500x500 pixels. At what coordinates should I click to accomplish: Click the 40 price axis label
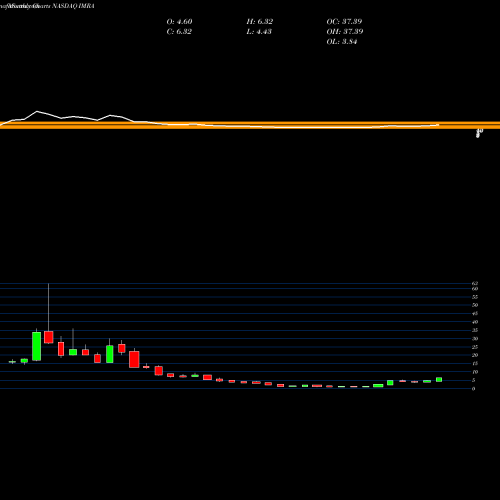tap(475, 322)
